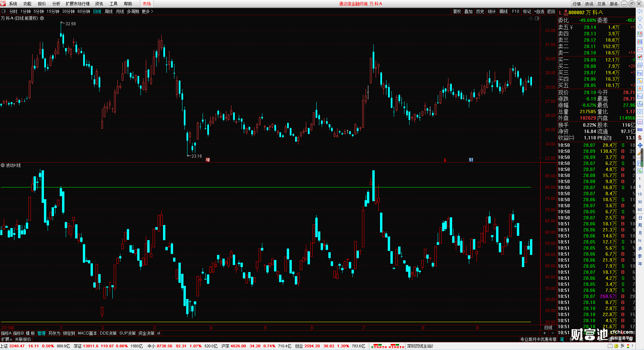Click the minus zoom button below the price axis

tap(553, 333)
